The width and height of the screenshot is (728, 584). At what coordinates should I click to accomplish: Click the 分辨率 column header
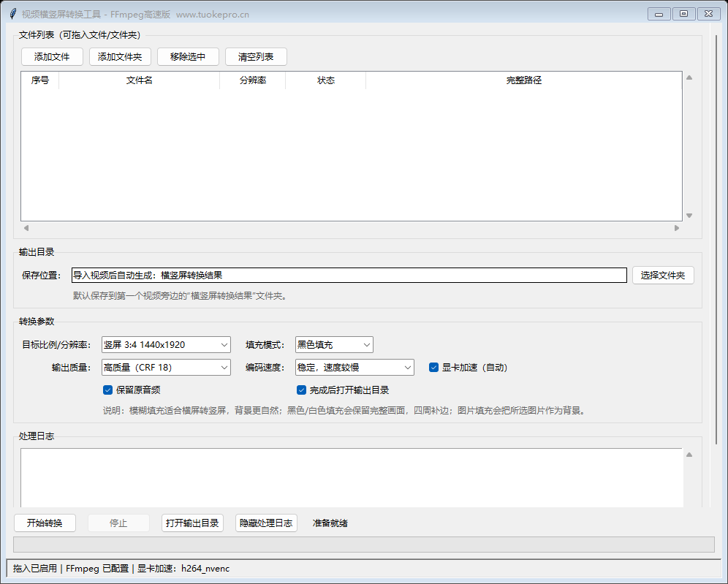[253, 80]
